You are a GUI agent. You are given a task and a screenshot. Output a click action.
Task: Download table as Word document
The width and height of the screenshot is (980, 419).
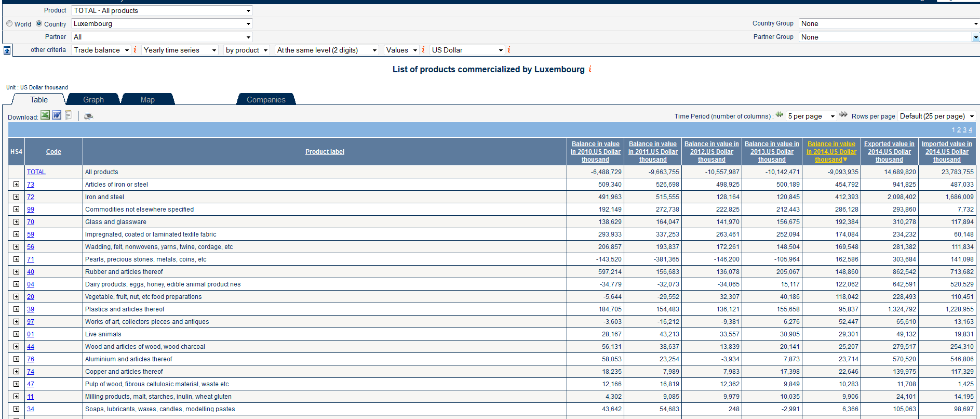[57, 115]
